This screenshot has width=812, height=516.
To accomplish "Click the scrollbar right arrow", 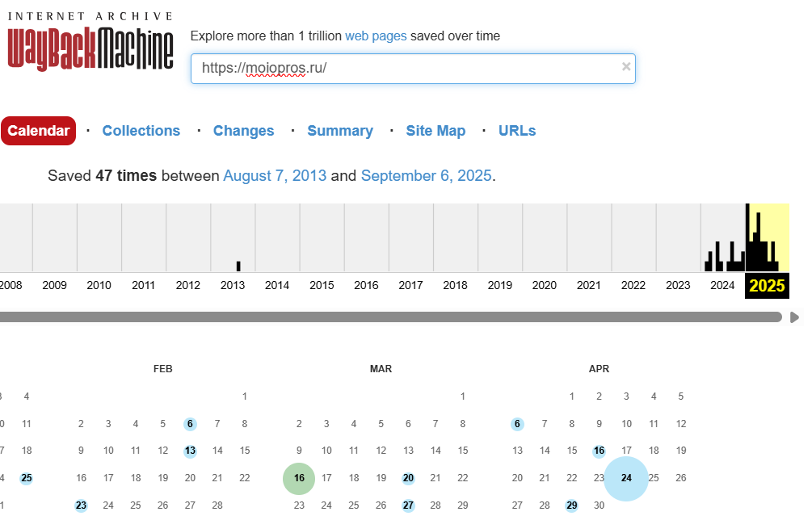I will [794, 317].
